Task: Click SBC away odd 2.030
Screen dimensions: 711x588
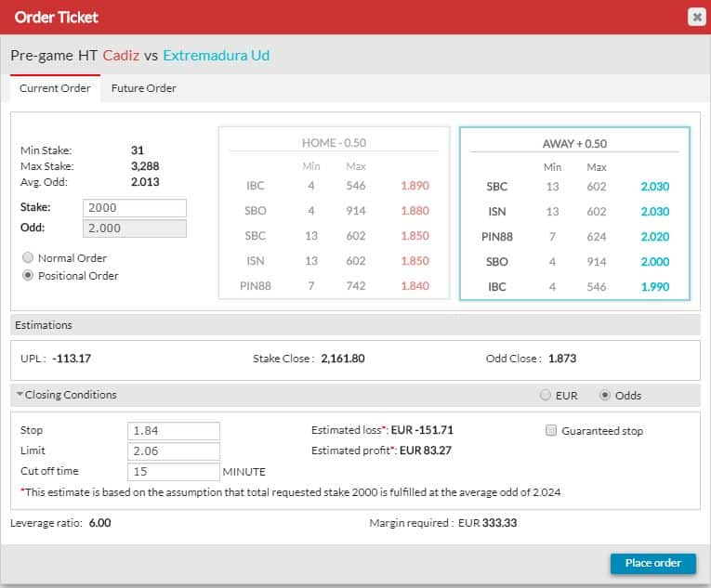Action: point(655,187)
